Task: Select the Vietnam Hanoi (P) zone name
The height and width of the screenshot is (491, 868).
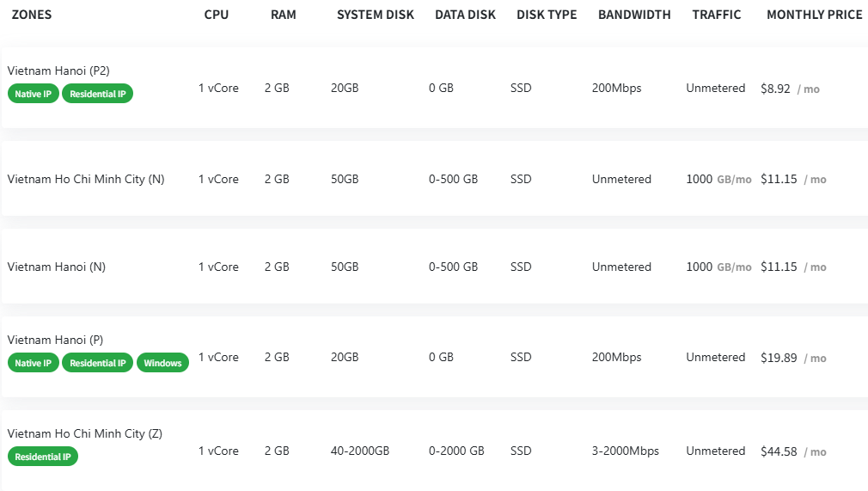Action: point(55,340)
